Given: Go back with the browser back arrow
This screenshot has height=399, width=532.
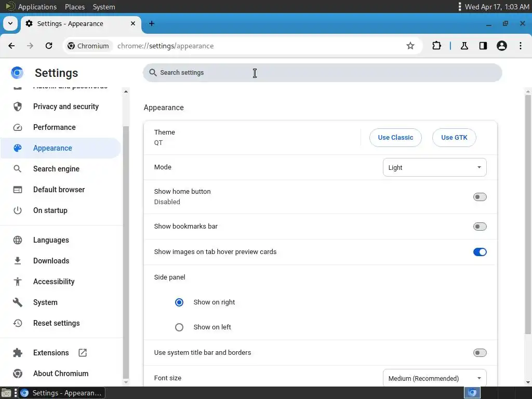Looking at the screenshot, I should (11, 46).
